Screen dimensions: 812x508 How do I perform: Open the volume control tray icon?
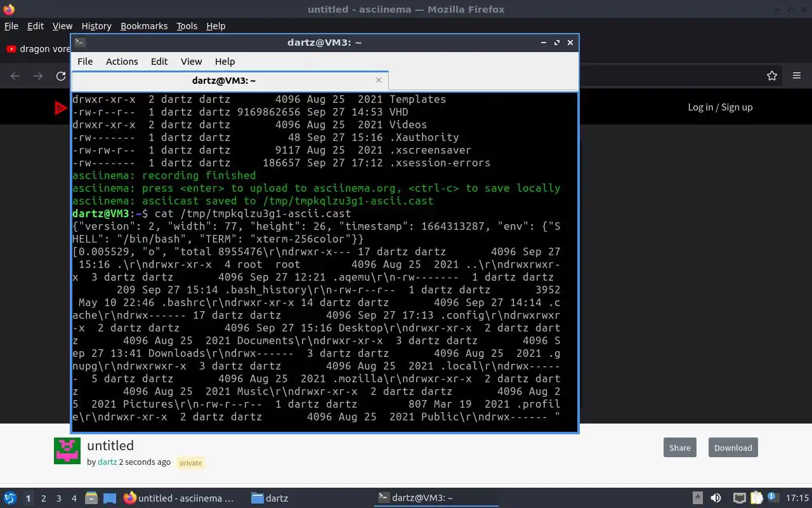pyautogui.click(x=716, y=498)
